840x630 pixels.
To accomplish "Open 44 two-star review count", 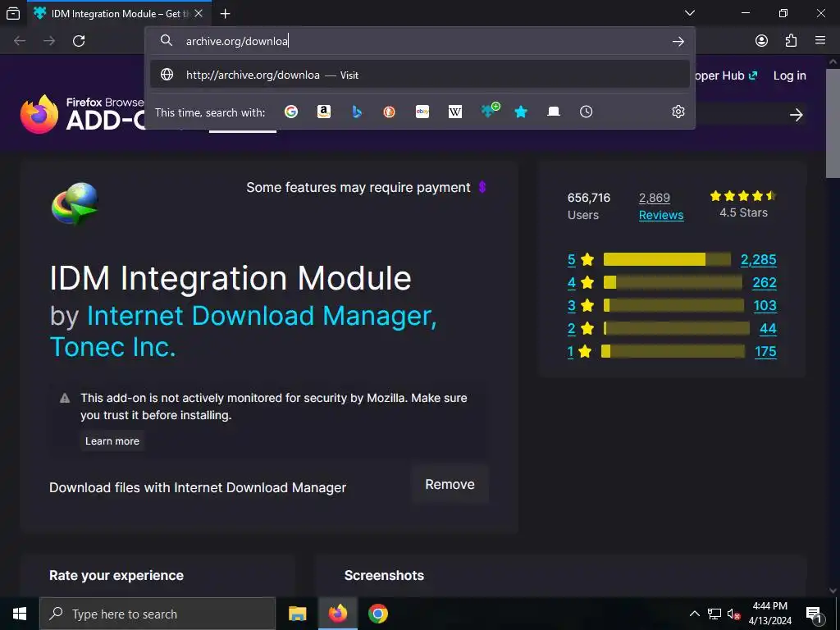I will pos(768,328).
